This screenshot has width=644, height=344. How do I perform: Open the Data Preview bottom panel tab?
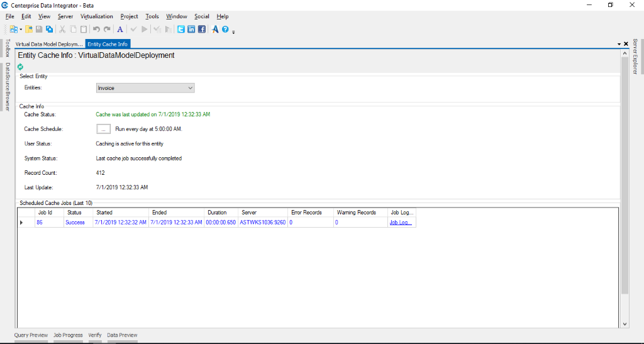coord(122,335)
